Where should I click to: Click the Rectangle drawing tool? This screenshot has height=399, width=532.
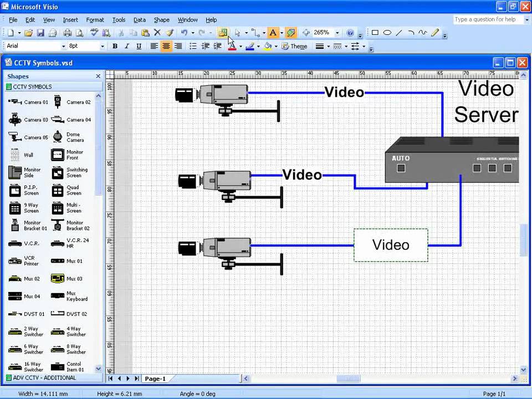pos(375,33)
